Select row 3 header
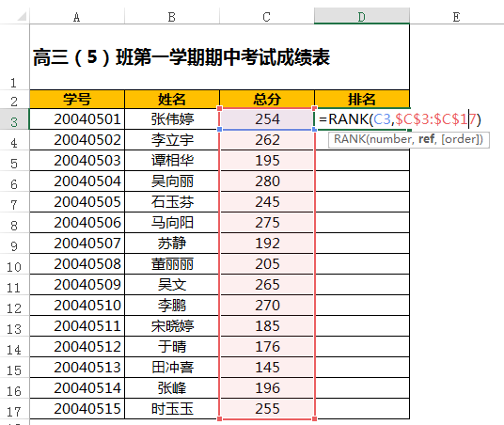 point(14,119)
